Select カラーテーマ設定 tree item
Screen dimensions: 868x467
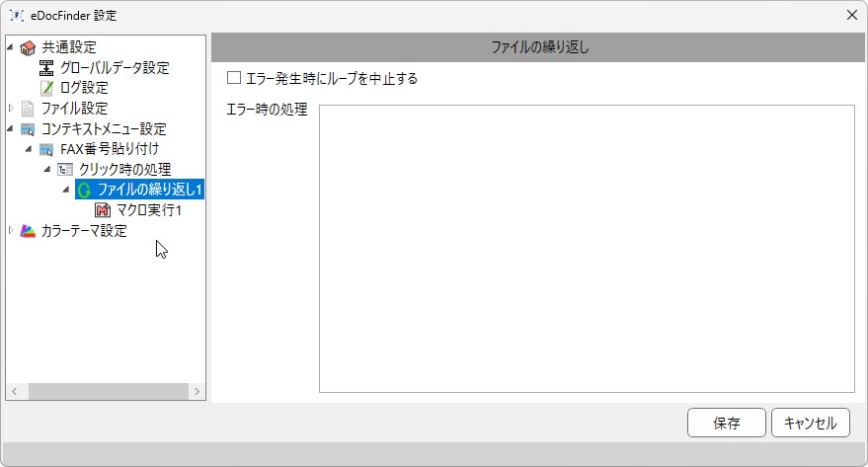(84, 230)
